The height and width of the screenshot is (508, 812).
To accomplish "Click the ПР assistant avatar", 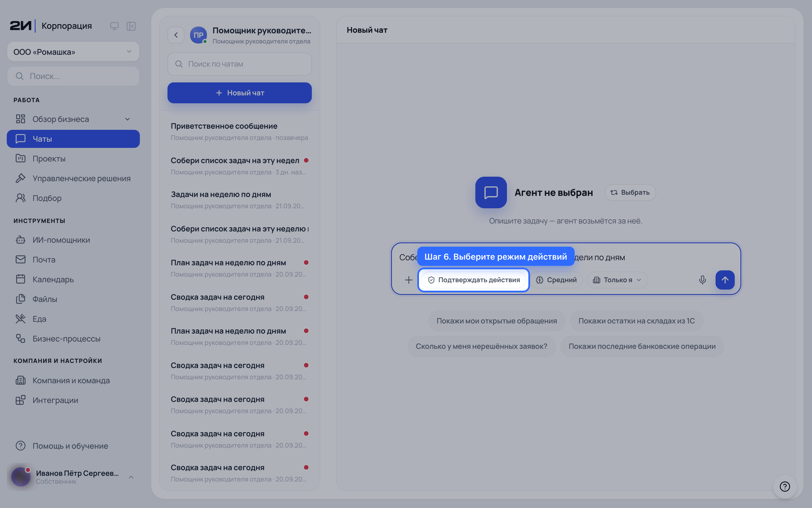I will pyautogui.click(x=198, y=35).
